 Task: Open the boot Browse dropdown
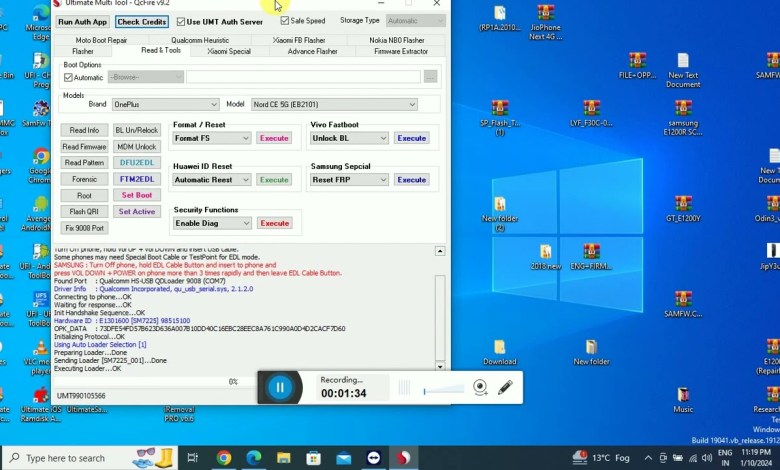(146, 77)
